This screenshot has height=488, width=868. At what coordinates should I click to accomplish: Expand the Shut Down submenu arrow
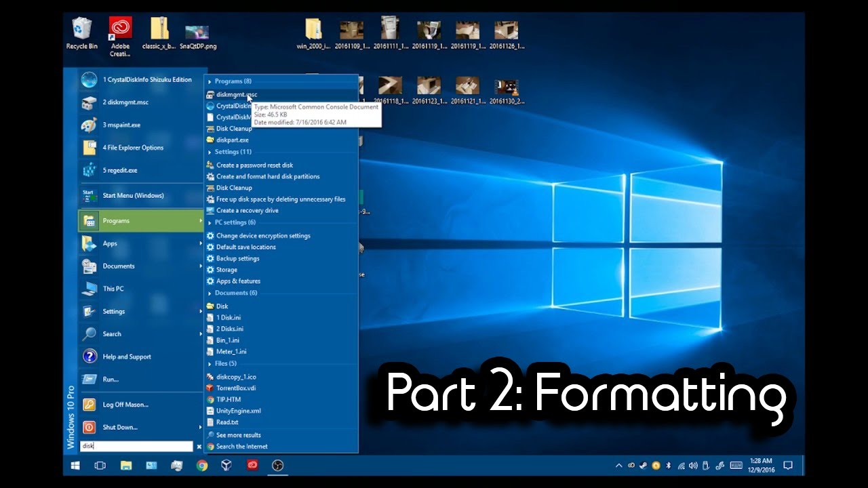(x=200, y=428)
